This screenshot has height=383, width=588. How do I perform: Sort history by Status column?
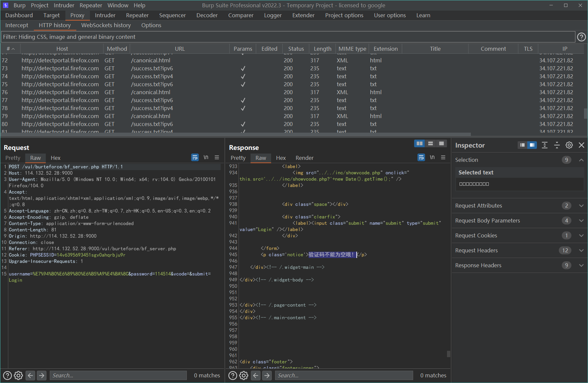click(296, 49)
